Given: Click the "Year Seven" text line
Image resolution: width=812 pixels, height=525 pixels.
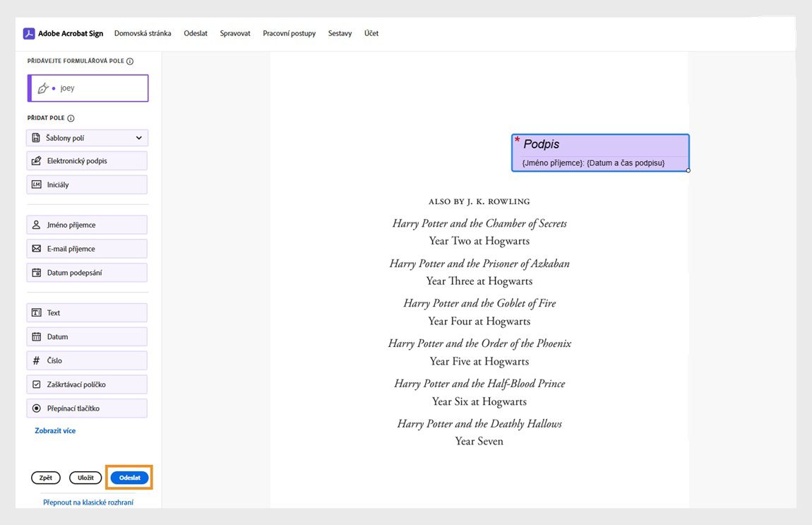Looking at the screenshot, I should click(479, 441).
